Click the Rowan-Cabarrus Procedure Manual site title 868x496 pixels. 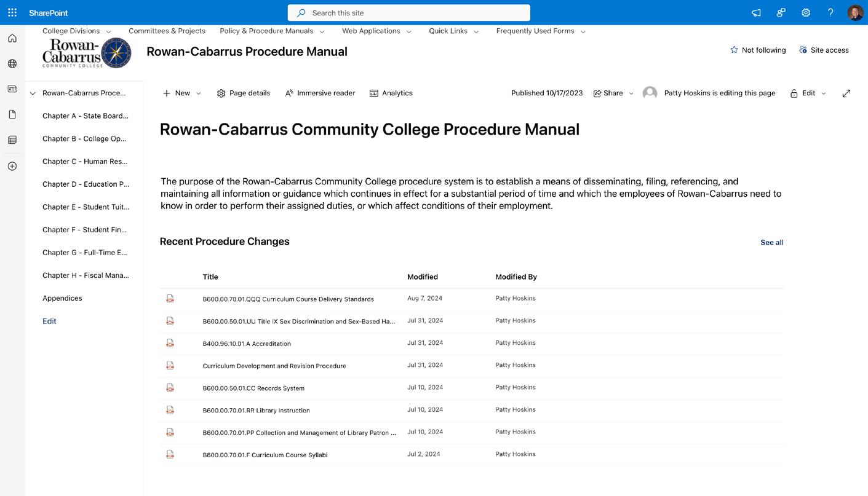pyautogui.click(x=247, y=52)
